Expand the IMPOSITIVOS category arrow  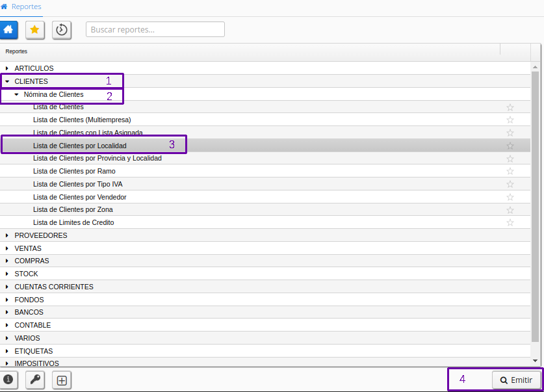pyautogui.click(x=7, y=363)
